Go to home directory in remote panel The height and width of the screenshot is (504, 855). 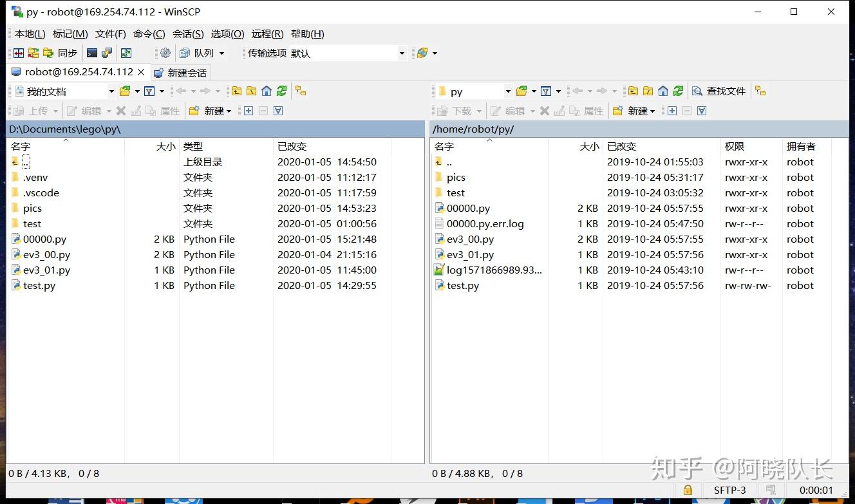click(x=662, y=91)
